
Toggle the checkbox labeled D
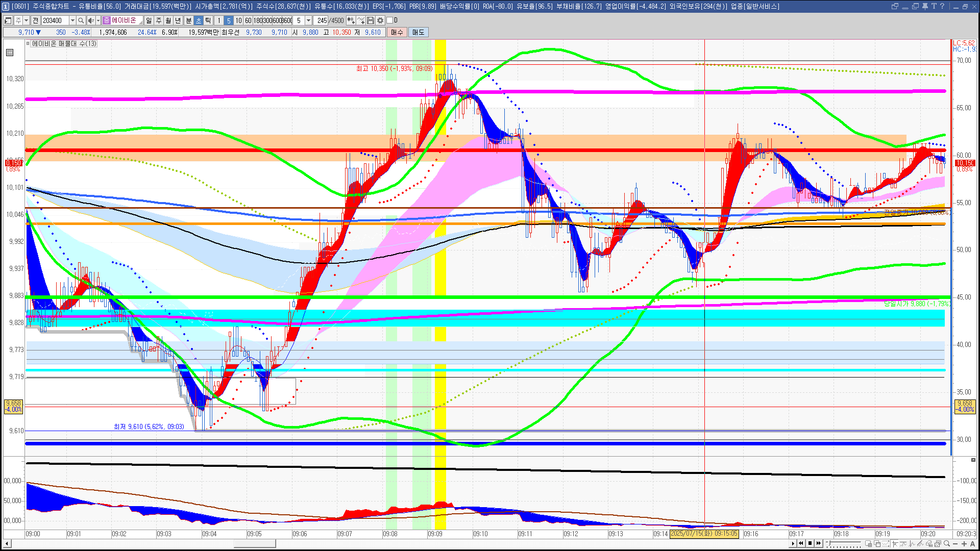[x=390, y=20]
